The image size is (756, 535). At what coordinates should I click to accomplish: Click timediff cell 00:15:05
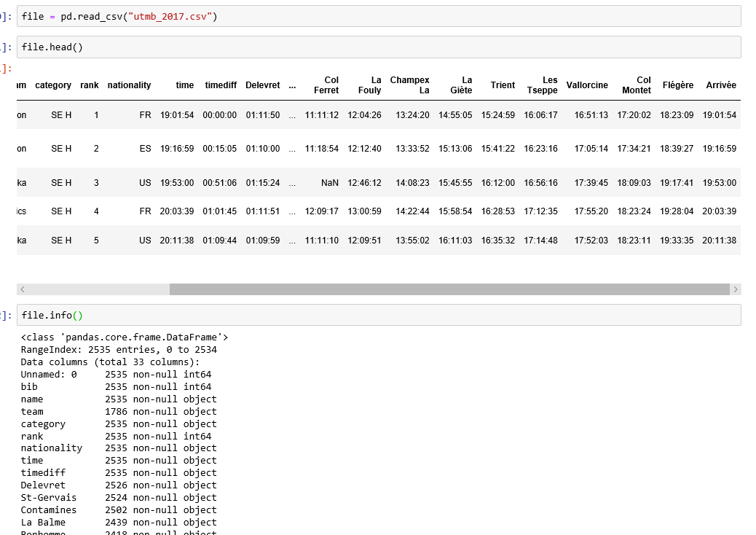pos(220,149)
